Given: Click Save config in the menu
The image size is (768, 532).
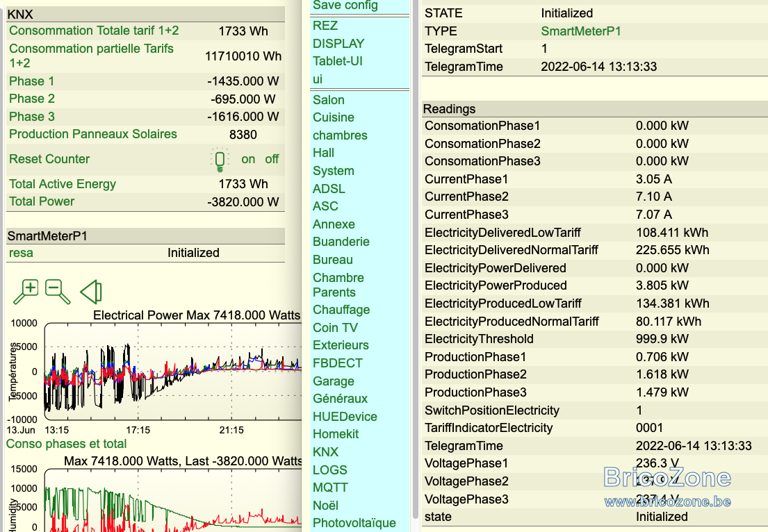Looking at the screenshot, I should [x=345, y=6].
